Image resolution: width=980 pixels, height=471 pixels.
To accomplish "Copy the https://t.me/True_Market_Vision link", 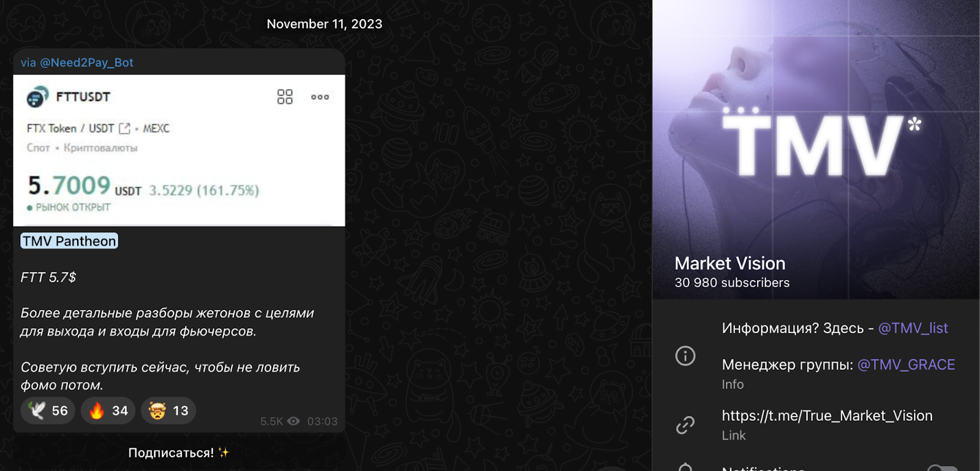I will coord(827,416).
